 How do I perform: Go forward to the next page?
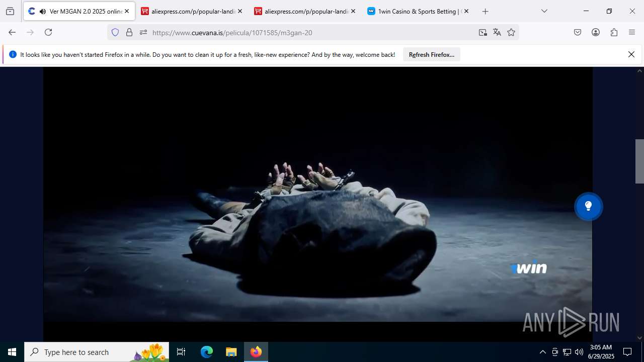pos(30,32)
